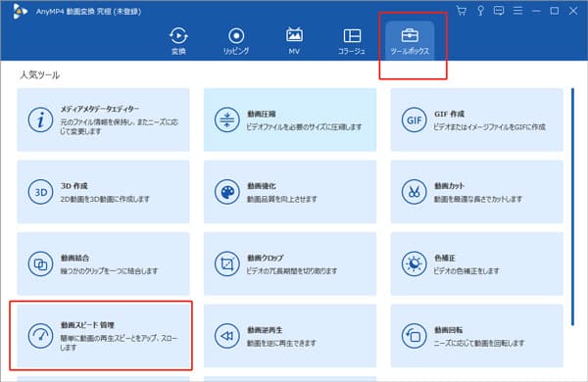588x382 pixels.
Task: Click the vertical scrollbar thumb
Action: (572, 207)
